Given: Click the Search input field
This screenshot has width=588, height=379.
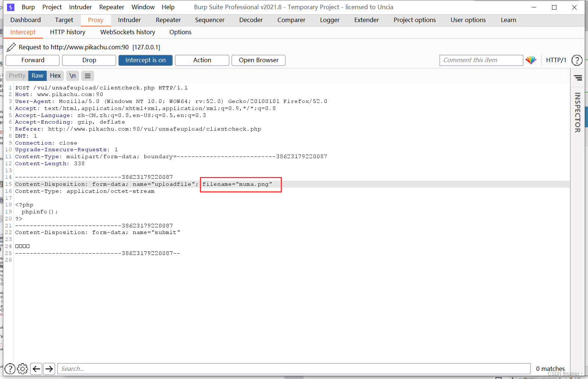Looking at the screenshot, I should coord(294,369).
